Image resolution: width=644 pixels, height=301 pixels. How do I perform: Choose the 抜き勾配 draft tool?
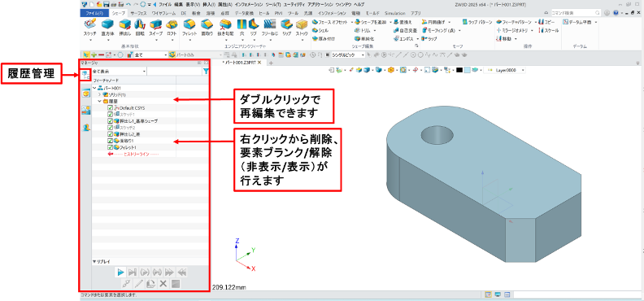click(x=224, y=28)
